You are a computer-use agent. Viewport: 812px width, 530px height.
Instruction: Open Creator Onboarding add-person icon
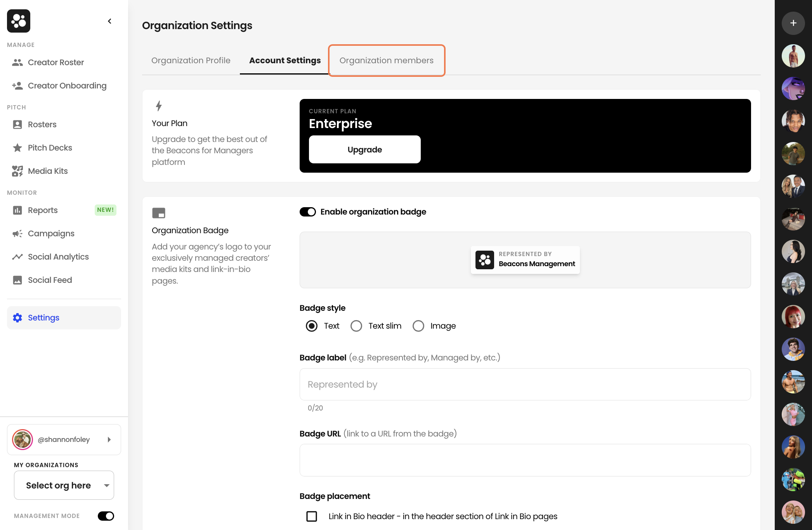(17, 86)
